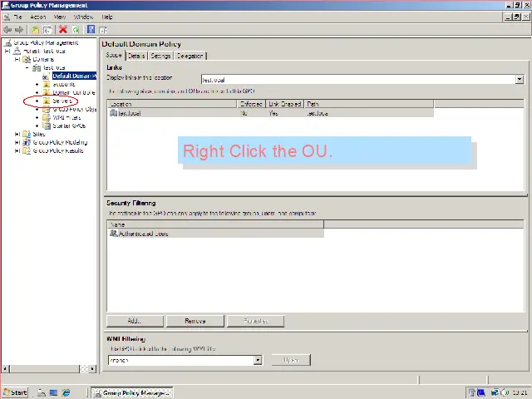Select the Default Domain Policy tree item

point(74,76)
